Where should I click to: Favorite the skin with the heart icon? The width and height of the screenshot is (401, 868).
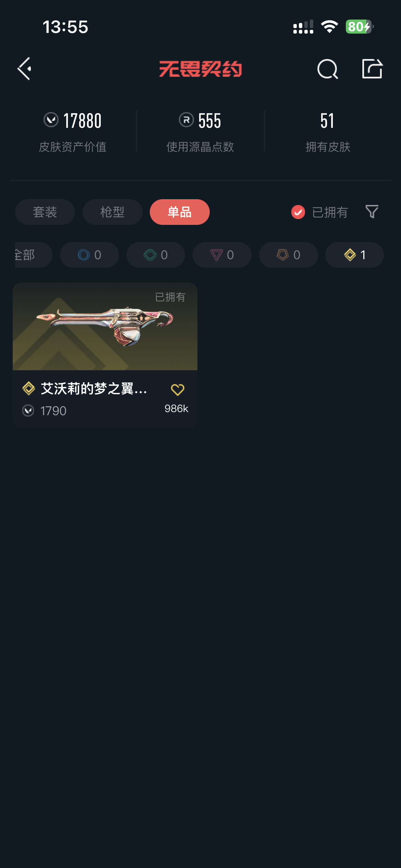pos(178,390)
